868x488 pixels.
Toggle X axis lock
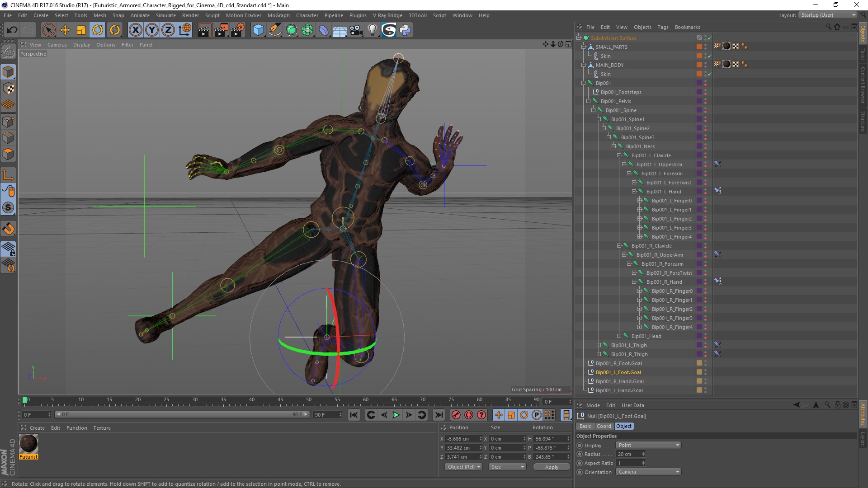(x=135, y=30)
